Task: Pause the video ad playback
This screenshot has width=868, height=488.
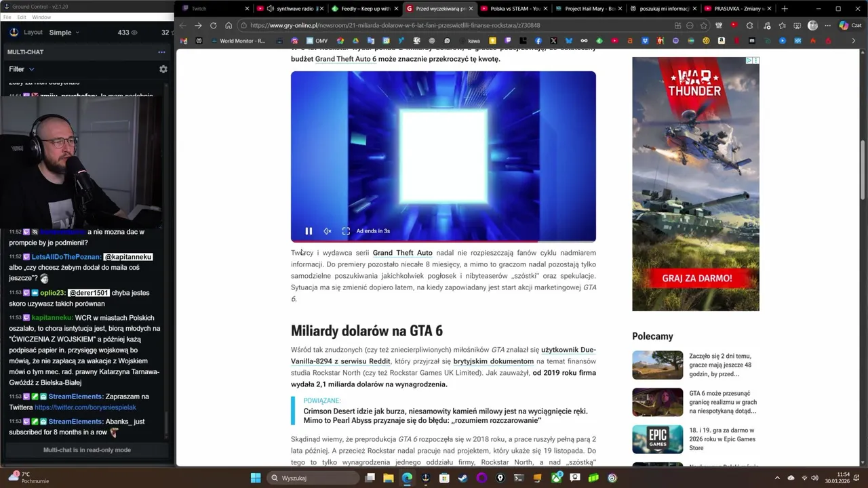Action: [x=309, y=231]
